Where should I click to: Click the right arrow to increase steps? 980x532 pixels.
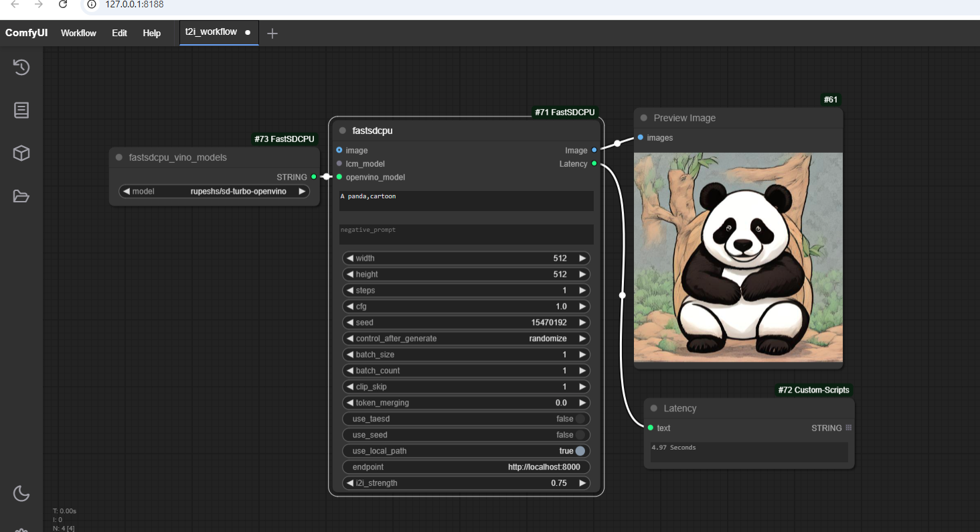tap(582, 290)
